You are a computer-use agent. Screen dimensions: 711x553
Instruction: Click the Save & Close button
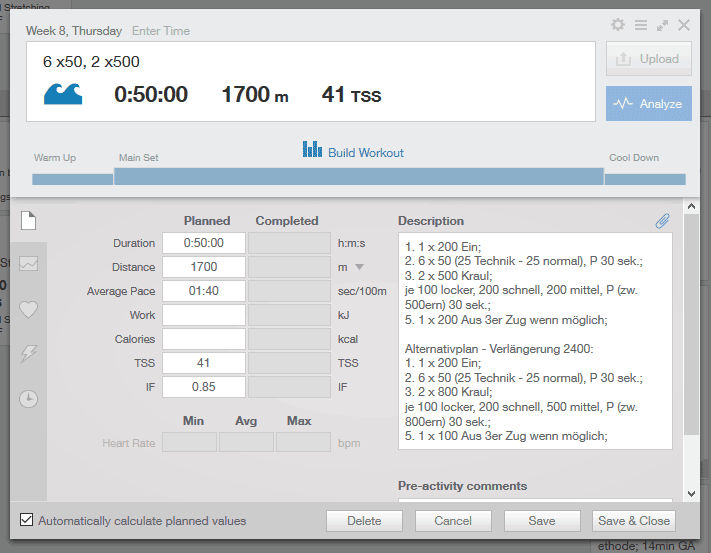point(635,521)
